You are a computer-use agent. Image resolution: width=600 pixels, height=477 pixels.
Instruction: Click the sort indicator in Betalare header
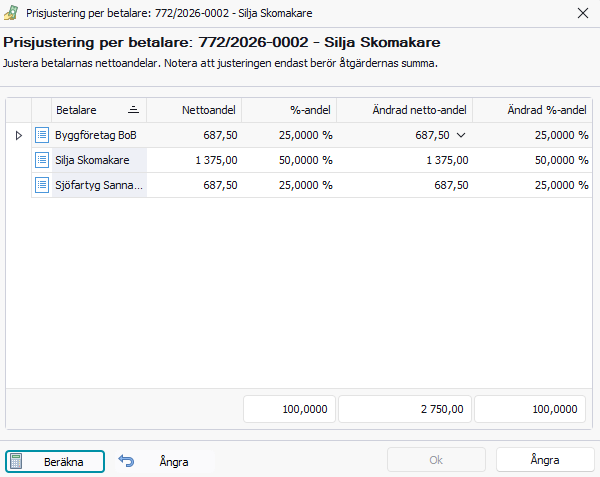133,110
